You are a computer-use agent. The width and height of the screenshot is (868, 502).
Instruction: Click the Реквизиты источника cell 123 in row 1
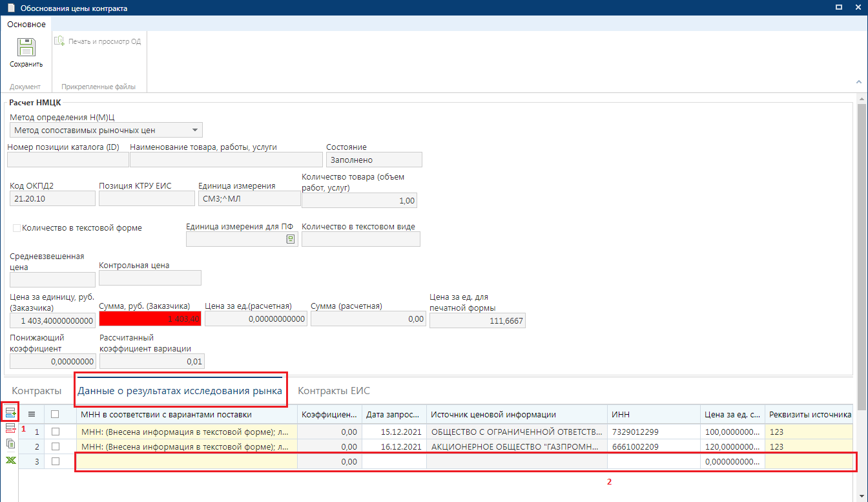pyautogui.click(x=810, y=431)
